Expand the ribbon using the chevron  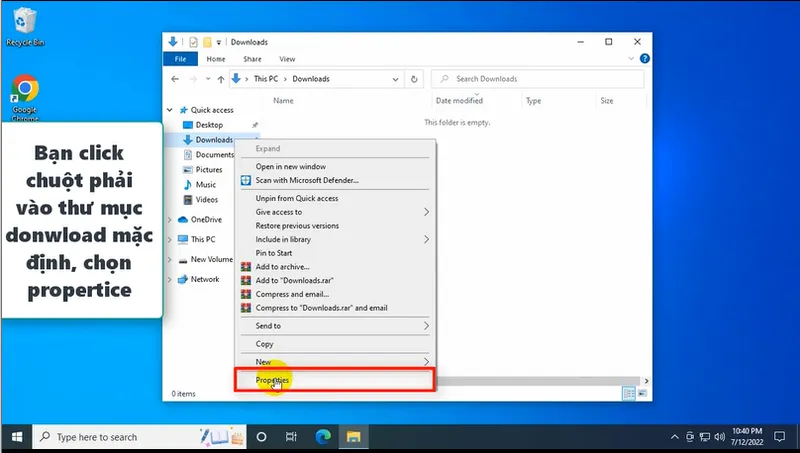pyautogui.click(x=631, y=59)
